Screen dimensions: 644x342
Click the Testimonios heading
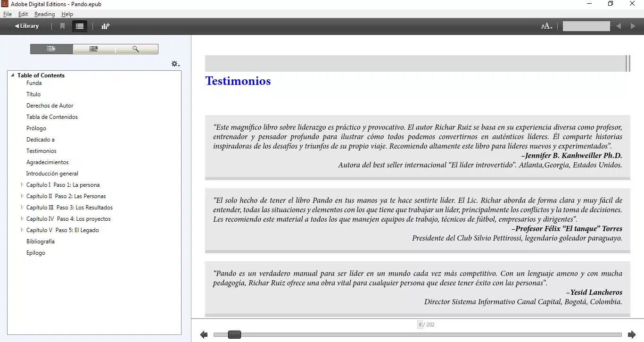pyautogui.click(x=238, y=81)
